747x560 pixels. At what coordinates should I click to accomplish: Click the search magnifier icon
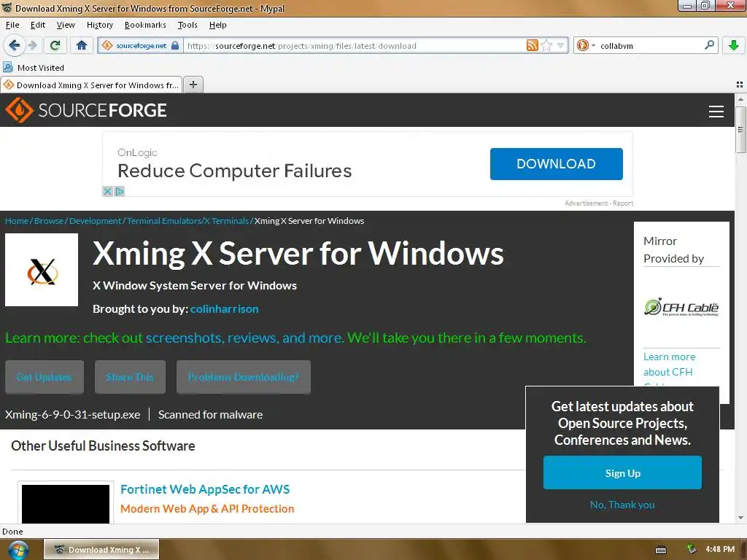click(x=709, y=45)
